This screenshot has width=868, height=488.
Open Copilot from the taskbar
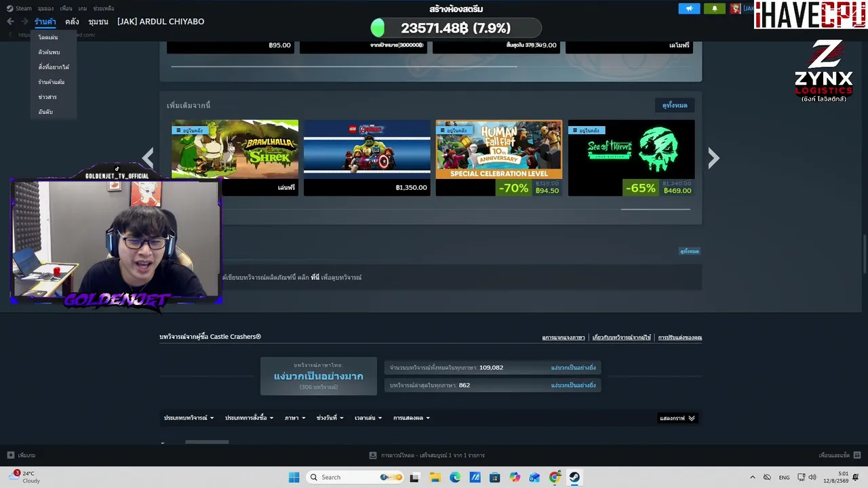tap(515, 477)
